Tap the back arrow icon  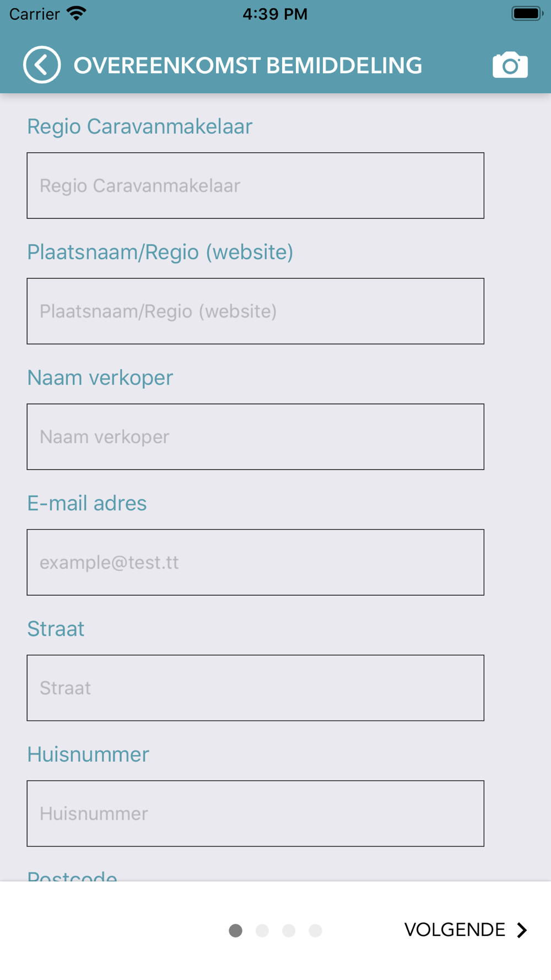click(x=42, y=65)
